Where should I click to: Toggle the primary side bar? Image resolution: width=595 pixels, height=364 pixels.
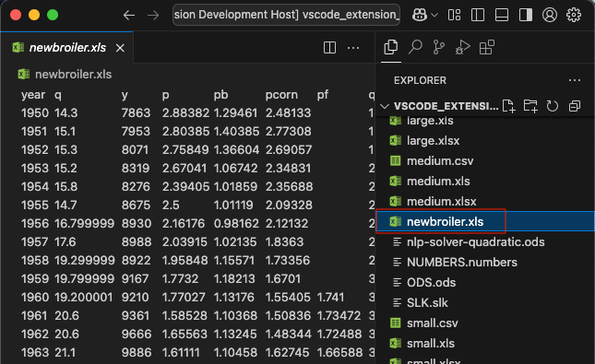[478, 15]
